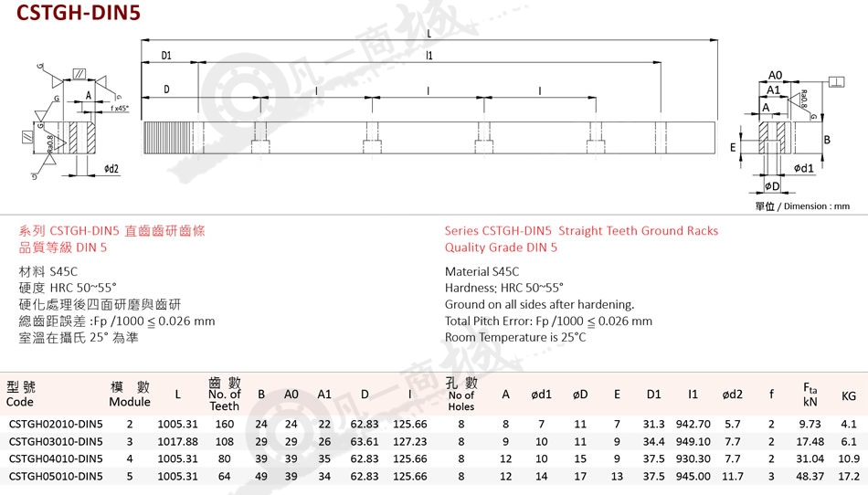868x495 pixels.
Task: Select the 9.73 Fta value
Action: [810, 424]
